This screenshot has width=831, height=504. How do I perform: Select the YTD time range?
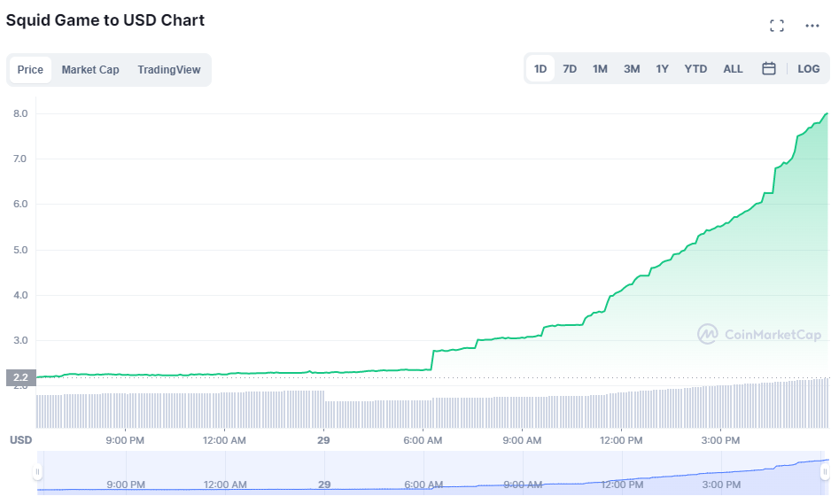(x=695, y=69)
